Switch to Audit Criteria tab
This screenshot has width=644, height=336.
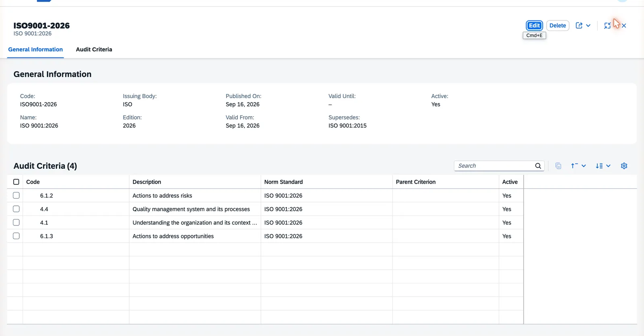tap(94, 49)
